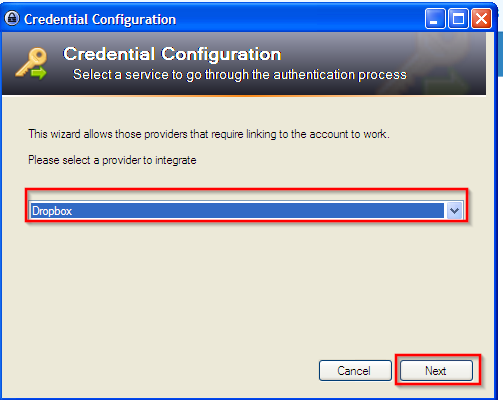Click the window title bar caption text
503x400 pixels.
click(100, 19)
